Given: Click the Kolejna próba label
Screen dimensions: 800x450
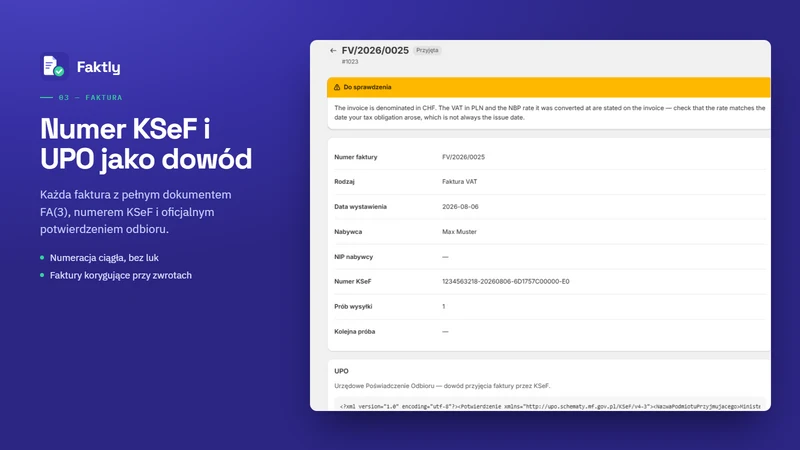Looking at the screenshot, I should click(x=355, y=332).
